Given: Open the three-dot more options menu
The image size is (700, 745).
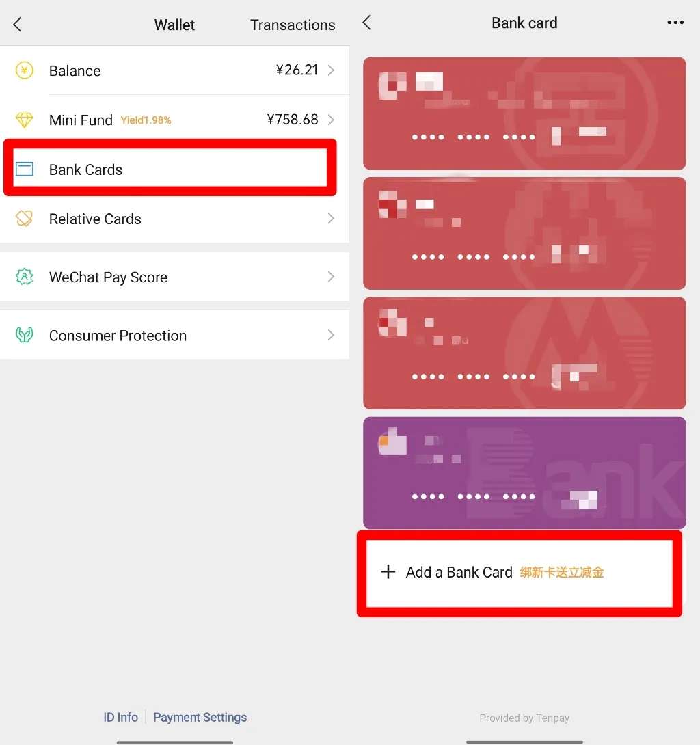Looking at the screenshot, I should [x=675, y=23].
